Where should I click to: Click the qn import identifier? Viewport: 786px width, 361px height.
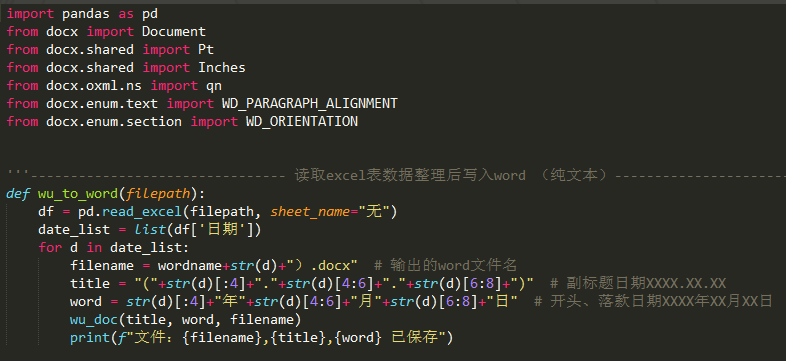point(214,86)
